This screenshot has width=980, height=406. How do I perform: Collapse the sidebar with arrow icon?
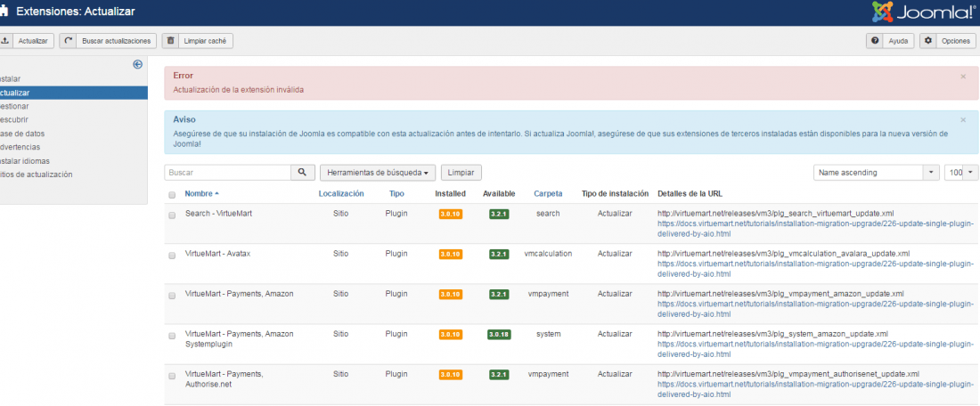pos(137,64)
